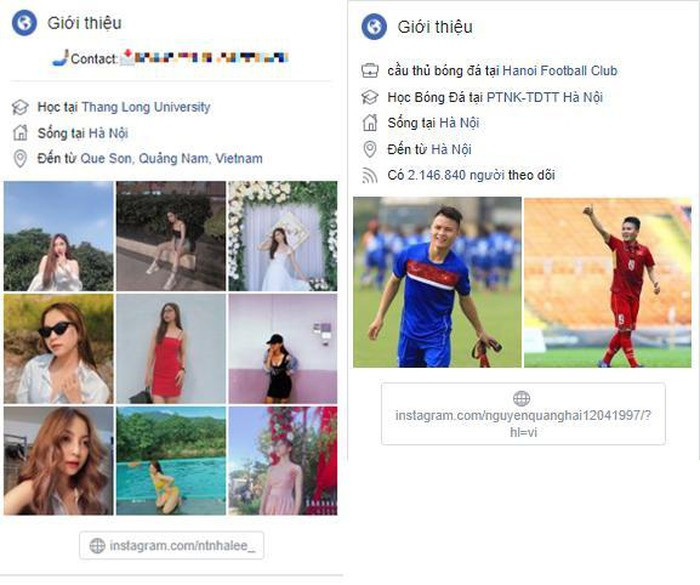Image resolution: width=700 pixels, height=585 pixels.
Task: Click the globe icon beside left Giới thiệu
Action: (24, 23)
